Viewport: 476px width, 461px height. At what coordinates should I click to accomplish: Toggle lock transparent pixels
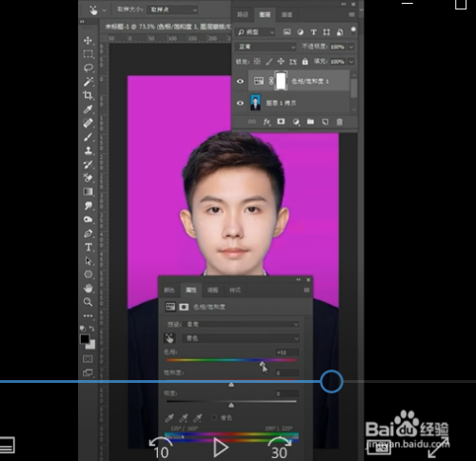pyautogui.click(x=257, y=61)
